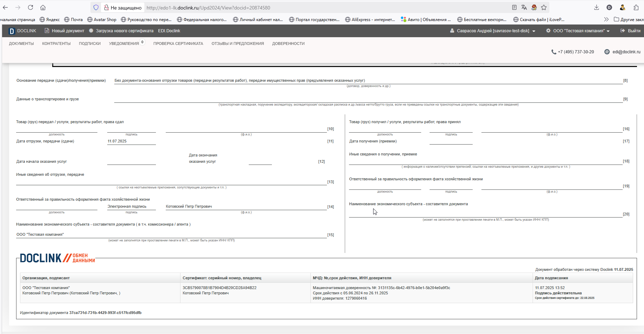This screenshot has height=334, width=644.
Task: Open the 'Скачать файл | iLoveP...' bookmark
Action: [539, 20]
